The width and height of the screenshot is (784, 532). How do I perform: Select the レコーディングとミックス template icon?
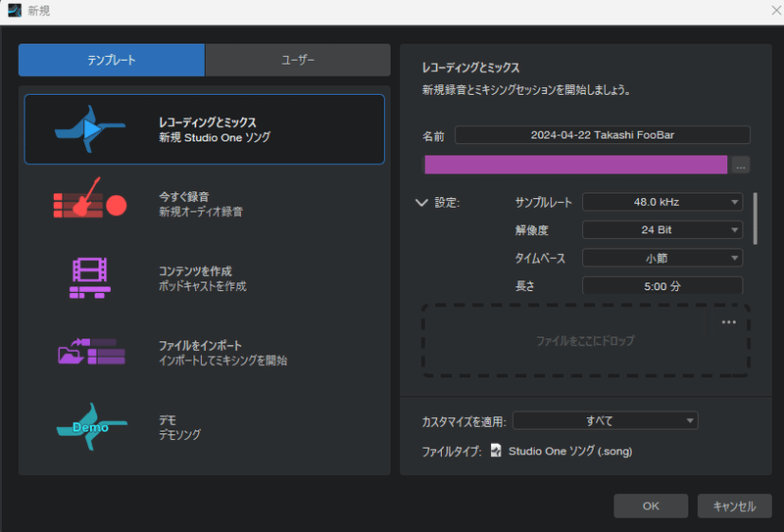[x=90, y=129]
